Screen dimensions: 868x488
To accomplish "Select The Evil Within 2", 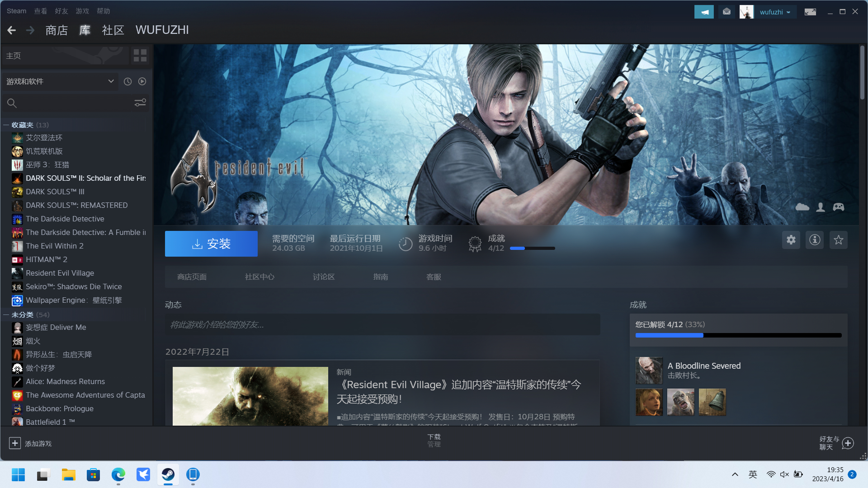I will [55, 246].
